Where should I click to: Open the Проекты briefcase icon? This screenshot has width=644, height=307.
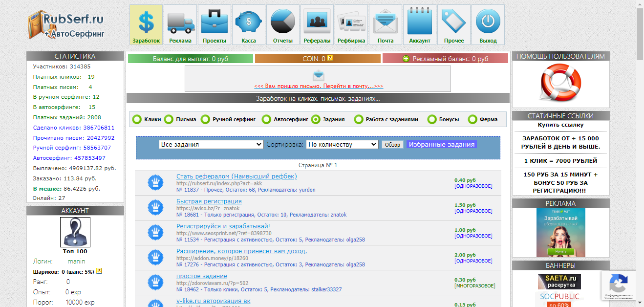(215, 25)
